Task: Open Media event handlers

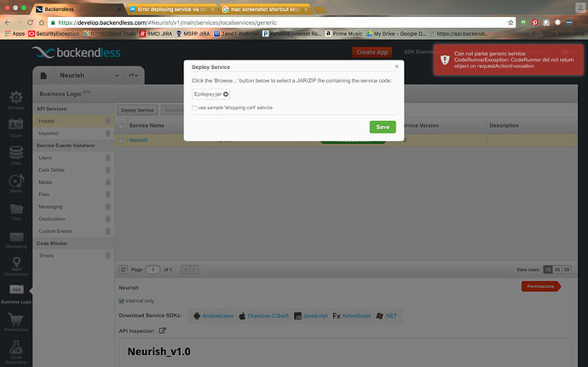Action: coord(73,182)
